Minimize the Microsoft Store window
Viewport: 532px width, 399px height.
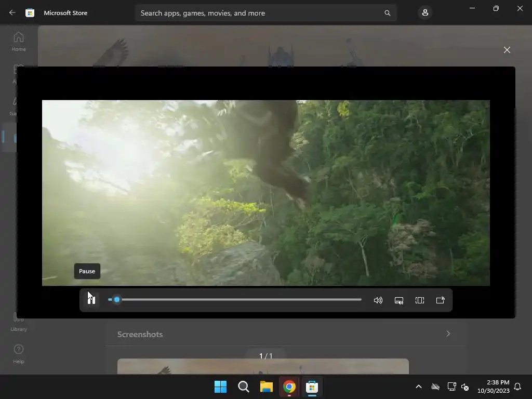tap(472, 8)
